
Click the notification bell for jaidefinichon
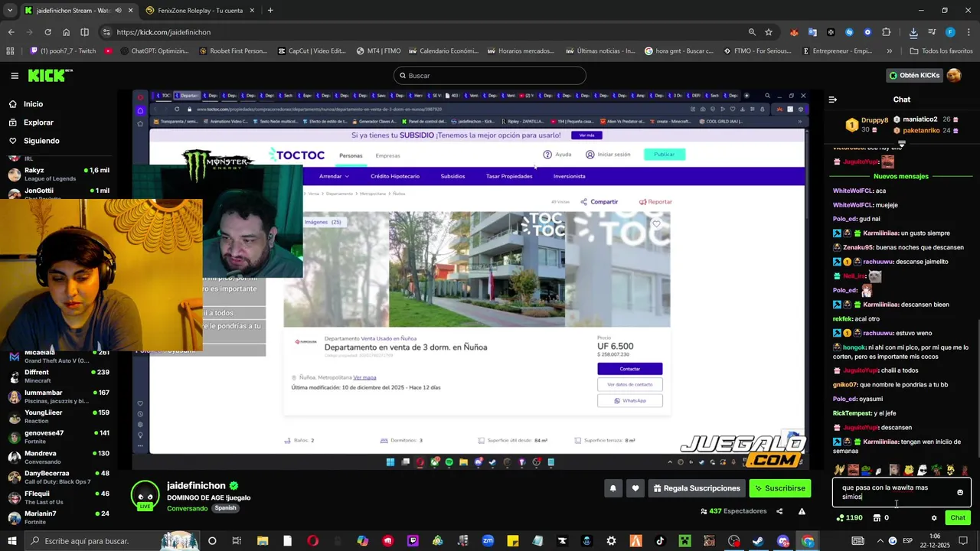click(612, 488)
